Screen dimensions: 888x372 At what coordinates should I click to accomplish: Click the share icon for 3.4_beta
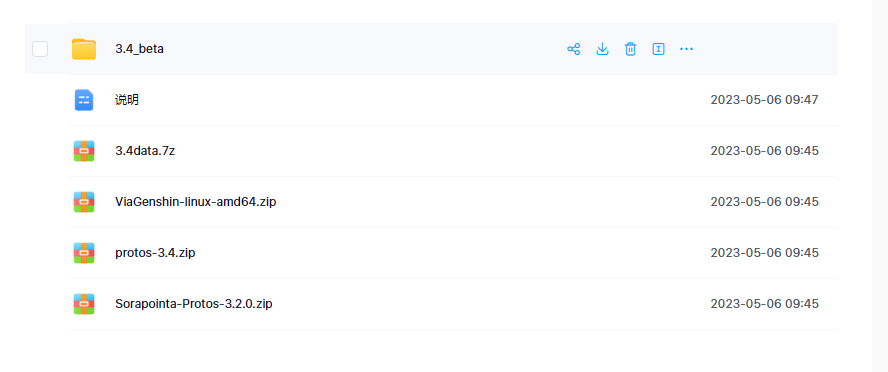574,49
